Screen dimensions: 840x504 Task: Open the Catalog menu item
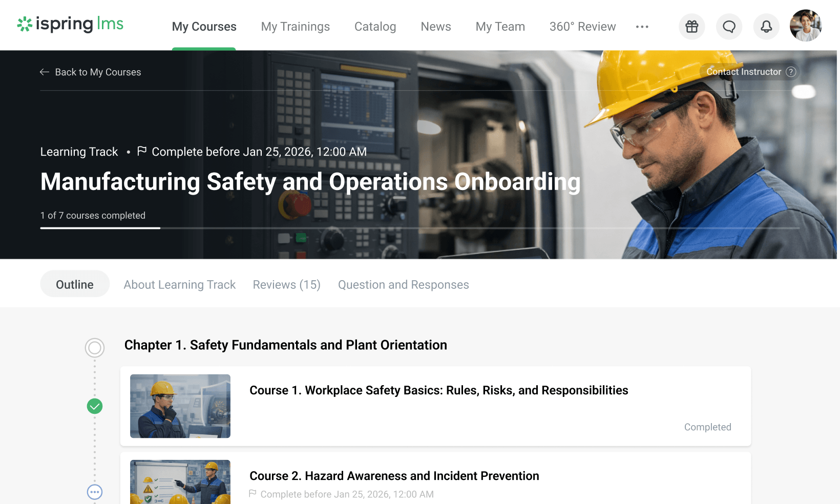click(375, 27)
